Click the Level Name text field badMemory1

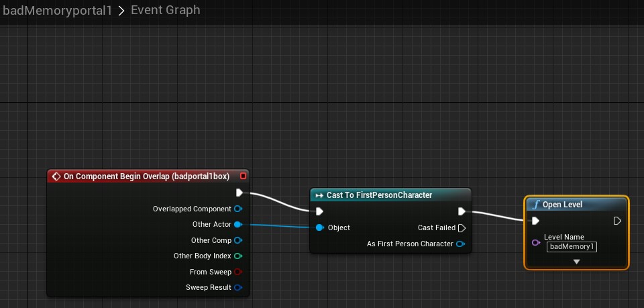[x=572, y=246]
